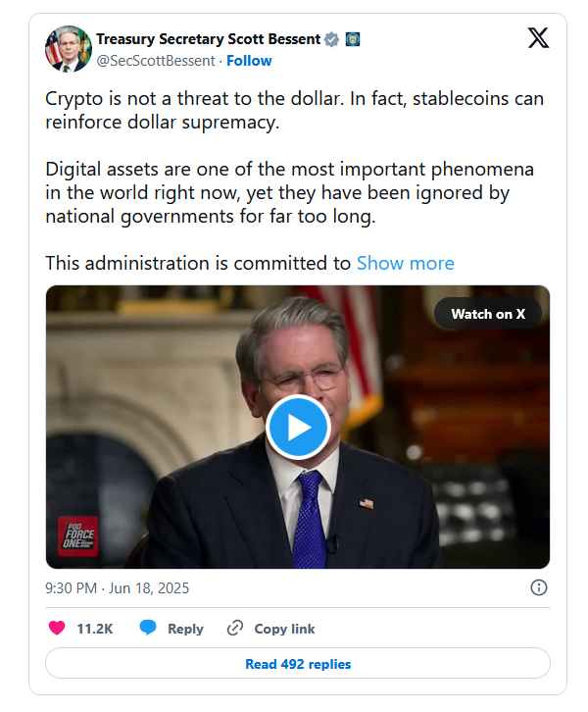Open the profile avatar picture
588x712 pixels.
(68, 49)
